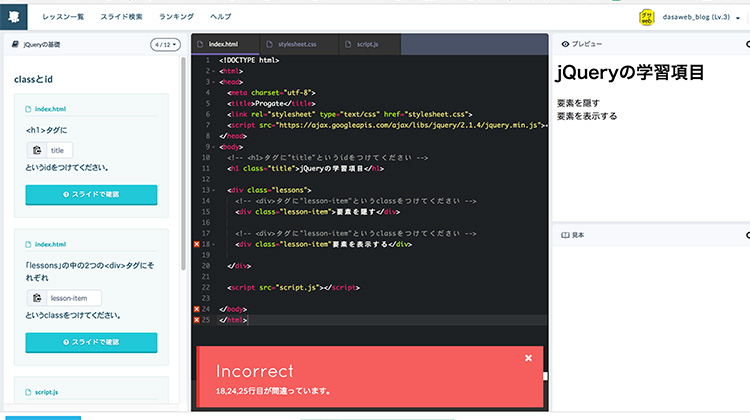
Task: Open the ヘルプ menu item
Action: (221, 17)
